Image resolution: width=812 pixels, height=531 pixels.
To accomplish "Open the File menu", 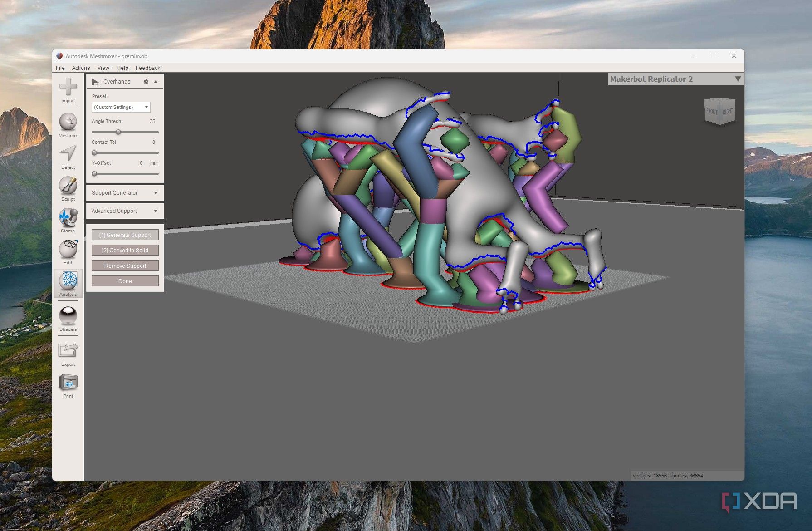I will coord(60,68).
